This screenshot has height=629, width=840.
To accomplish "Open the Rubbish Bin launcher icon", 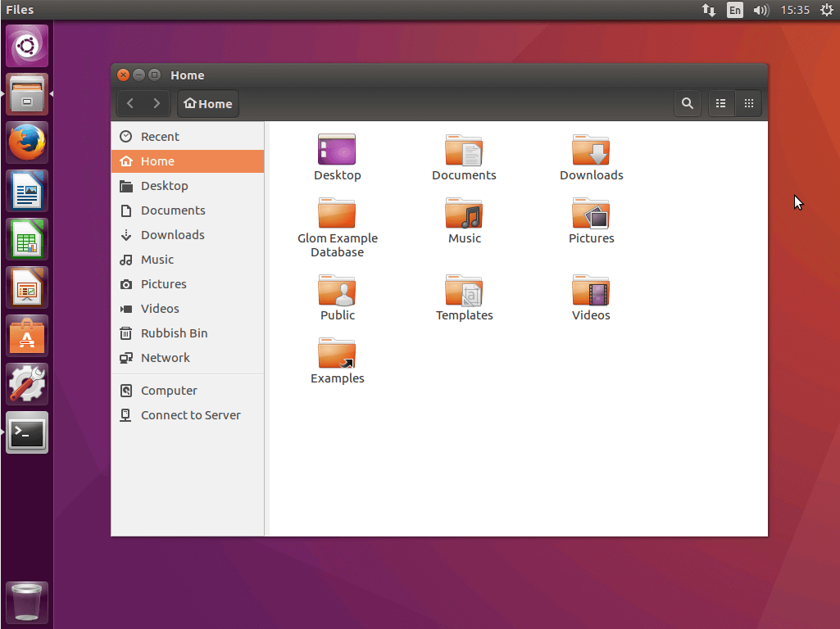I will point(27,603).
